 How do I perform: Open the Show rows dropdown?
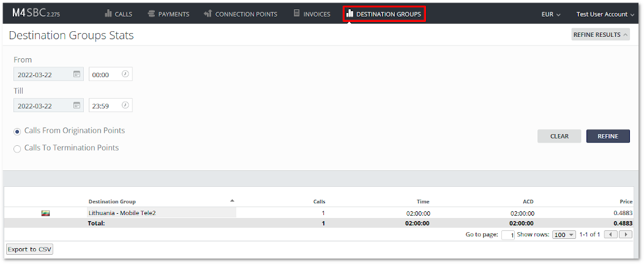[564, 235]
